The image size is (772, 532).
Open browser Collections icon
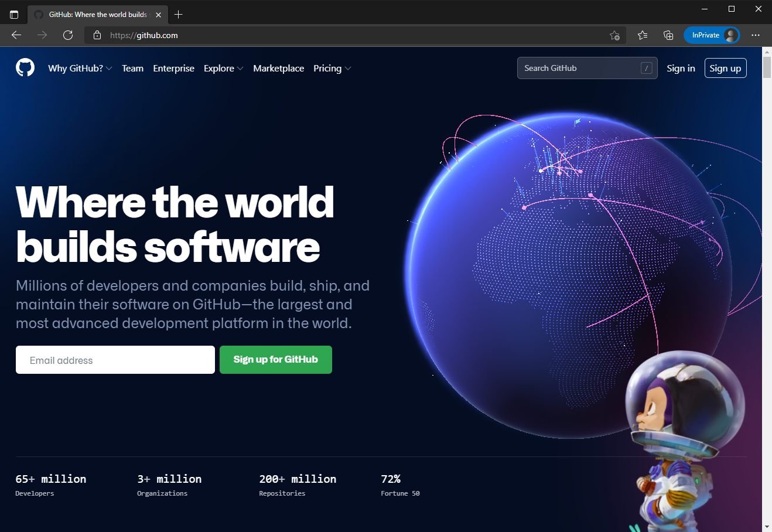click(668, 35)
